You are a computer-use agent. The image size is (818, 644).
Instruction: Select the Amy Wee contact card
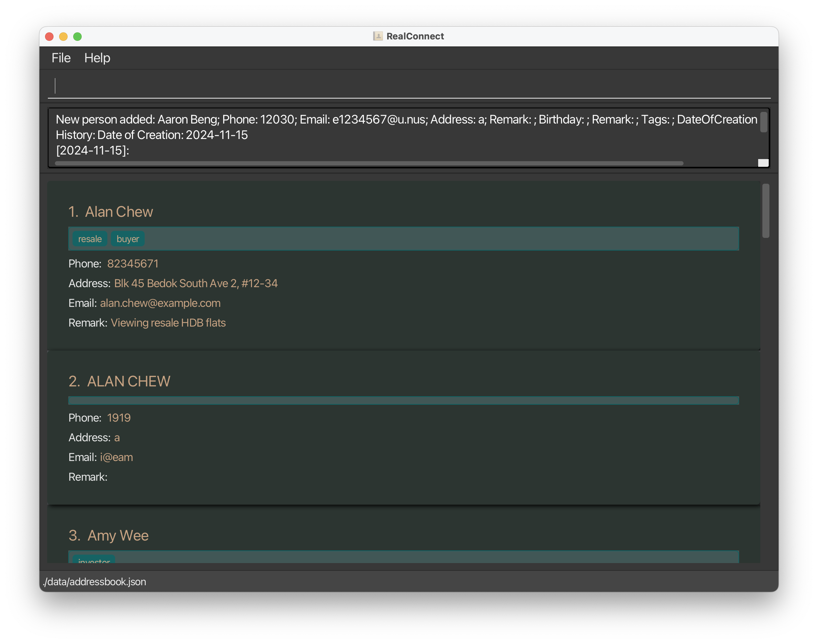118,536
